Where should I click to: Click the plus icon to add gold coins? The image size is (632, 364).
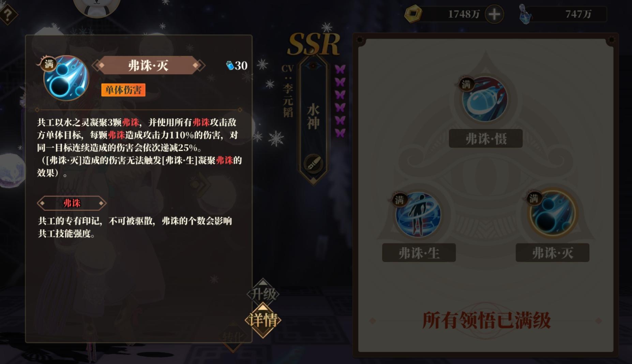[x=494, y=14]
